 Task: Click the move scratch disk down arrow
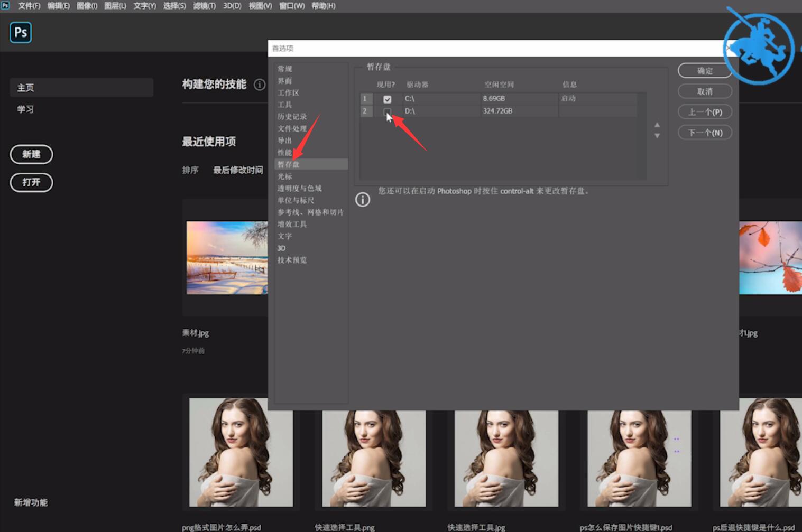coord(657,136)
